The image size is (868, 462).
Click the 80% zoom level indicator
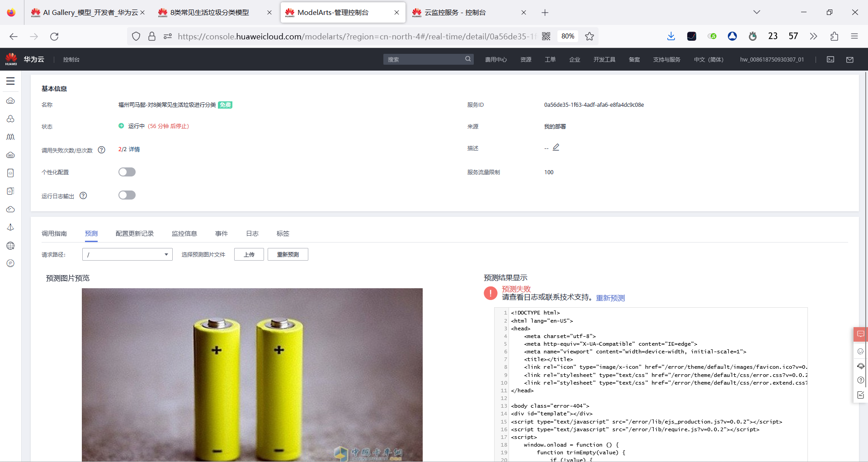(x=568, y=36)
